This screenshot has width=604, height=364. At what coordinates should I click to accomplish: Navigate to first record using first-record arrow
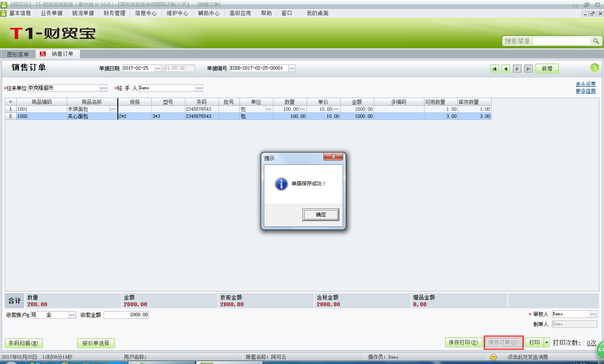(495, 68)
